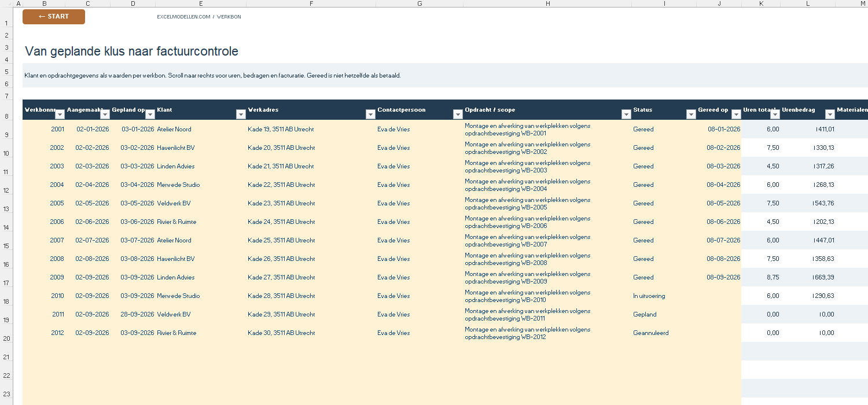Open the Urenbedrag filter dropdown
The height and width of the screenshot is (405, 868).
pos(830,115)
